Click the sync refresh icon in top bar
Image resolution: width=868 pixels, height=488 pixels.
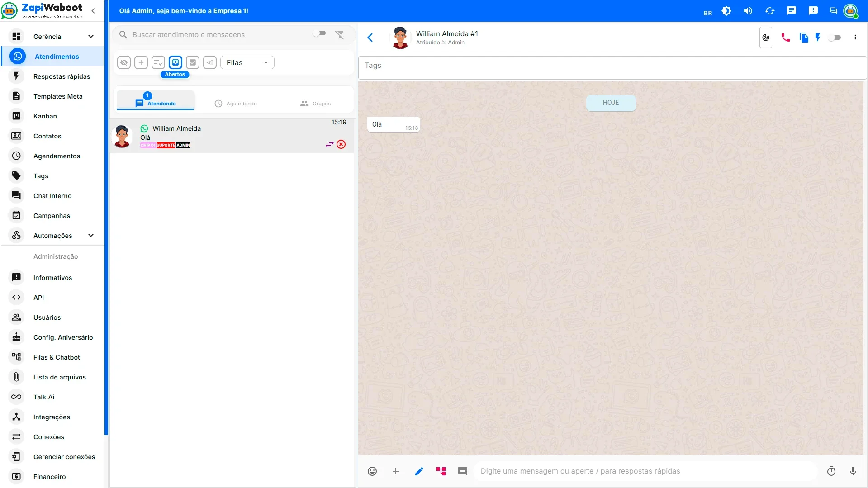pyautogui.click(x=769, y=11)
